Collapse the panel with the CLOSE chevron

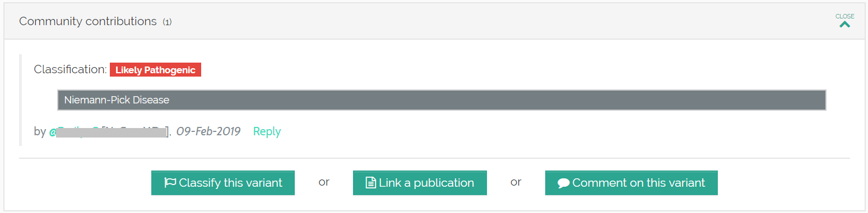845,24
